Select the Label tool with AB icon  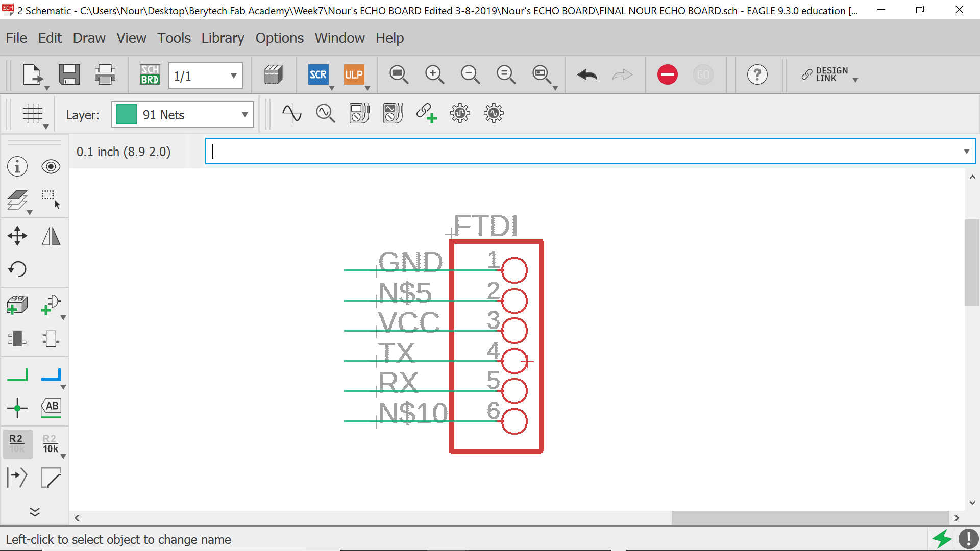(x=51, y=408)
